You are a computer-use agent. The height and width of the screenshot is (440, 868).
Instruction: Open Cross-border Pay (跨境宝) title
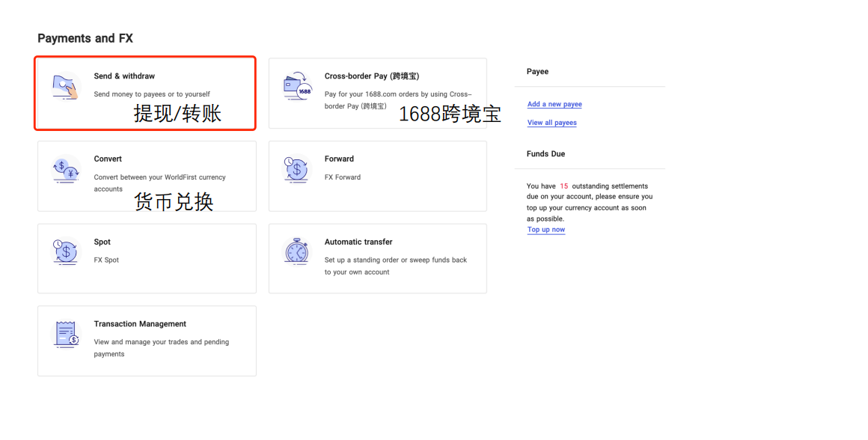tap(371, 76)
